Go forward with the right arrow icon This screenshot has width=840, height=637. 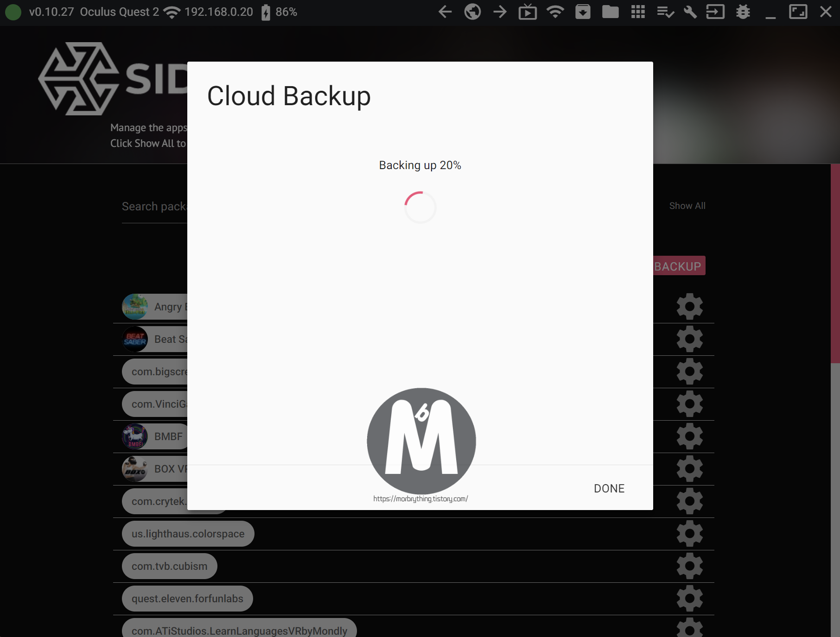point(500,12)
